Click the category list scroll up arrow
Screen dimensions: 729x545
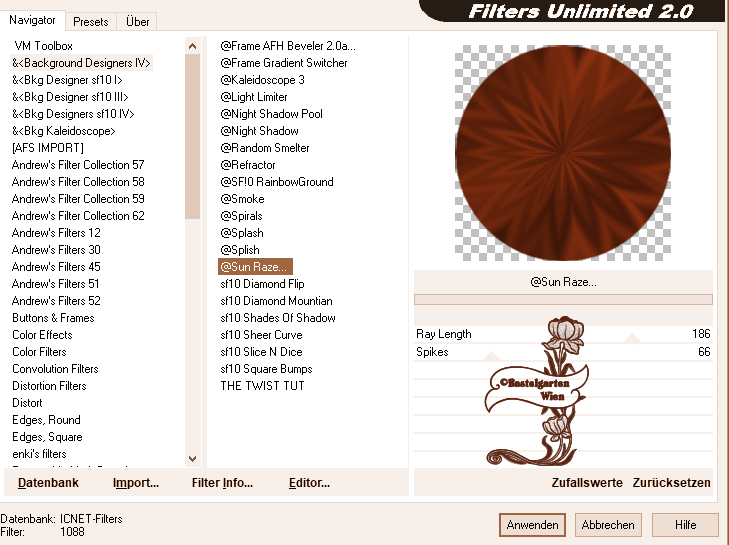pyautogui.click(x=192, y=46)
